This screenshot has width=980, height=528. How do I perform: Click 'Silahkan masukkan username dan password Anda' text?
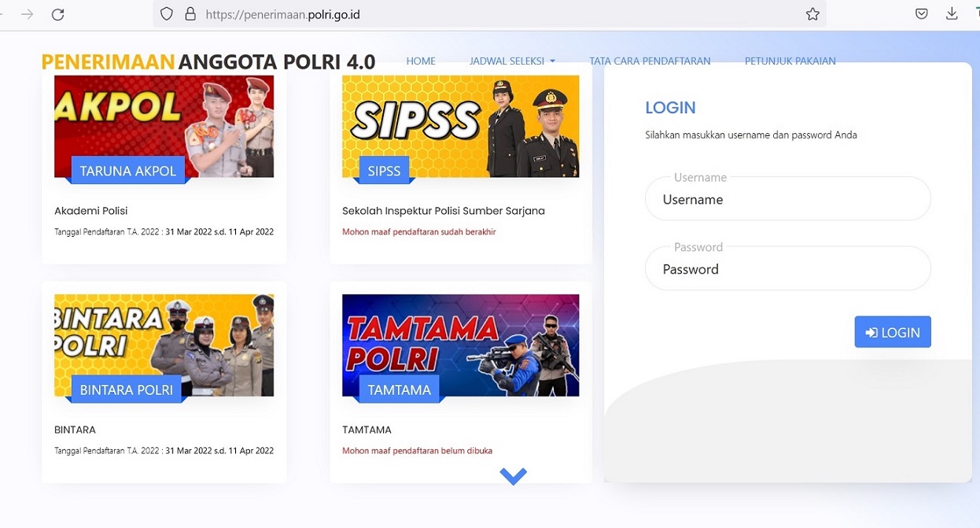751,135
